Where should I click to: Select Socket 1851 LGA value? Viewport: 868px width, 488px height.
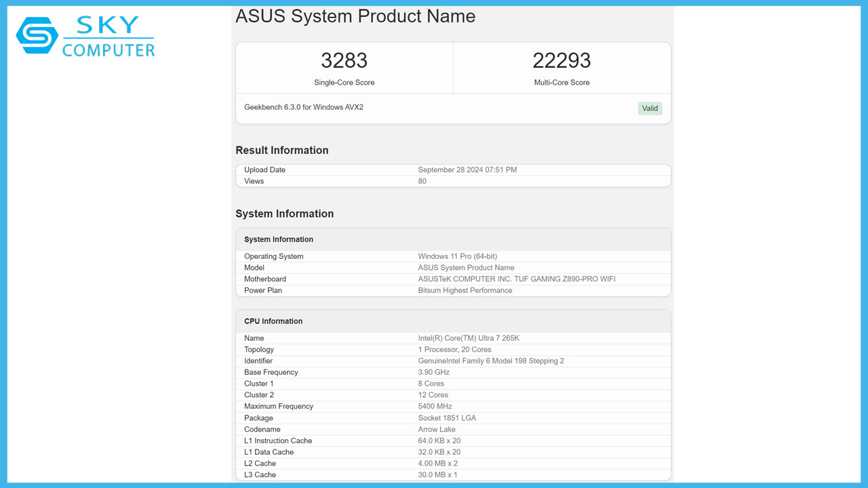click(x=447, y=418)
